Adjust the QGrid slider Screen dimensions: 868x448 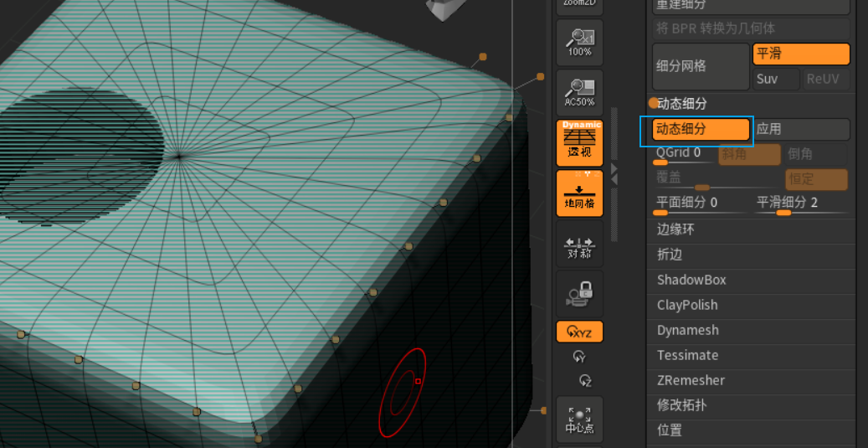point(684,155)
